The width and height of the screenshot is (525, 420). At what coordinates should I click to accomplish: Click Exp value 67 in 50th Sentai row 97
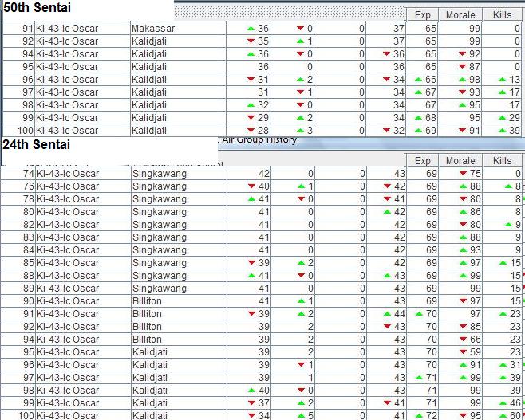pyautogui.click(x=431, y=92)
